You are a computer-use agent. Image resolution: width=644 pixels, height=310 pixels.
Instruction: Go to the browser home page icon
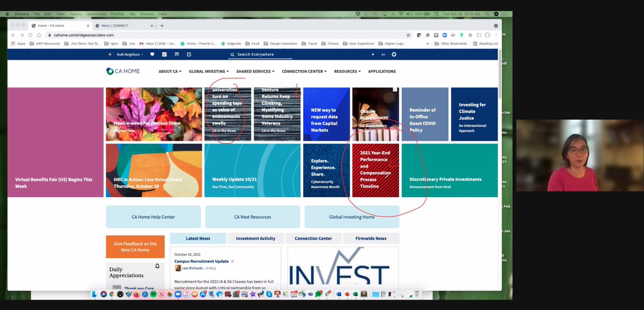(x=39, y=35)
